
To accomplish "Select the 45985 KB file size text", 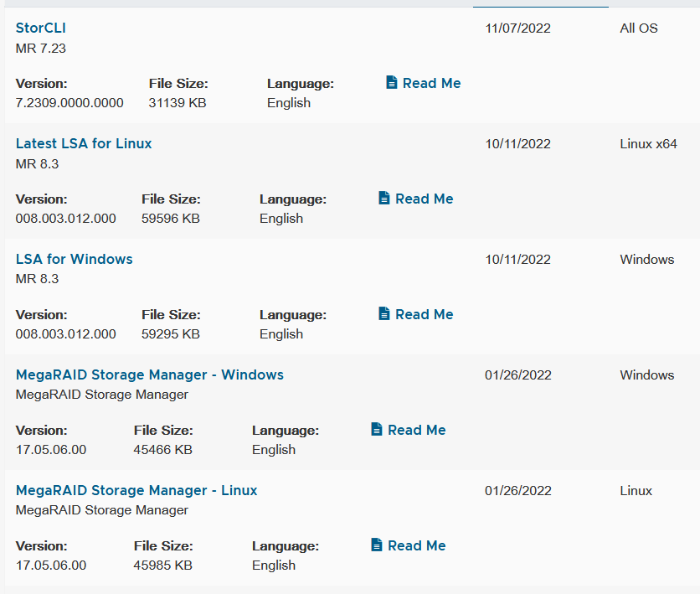I will click(162, 566).
